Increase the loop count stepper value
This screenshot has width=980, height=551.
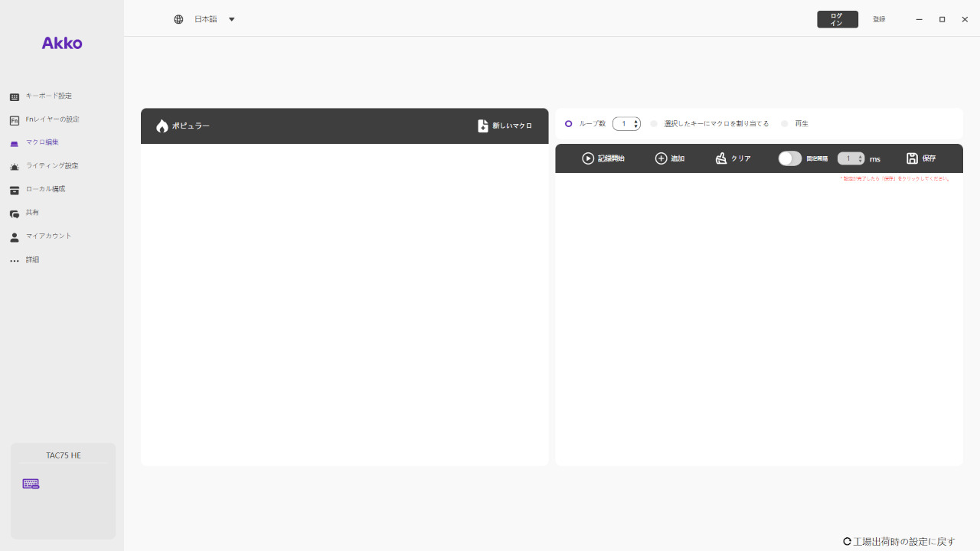click(636, 122)
